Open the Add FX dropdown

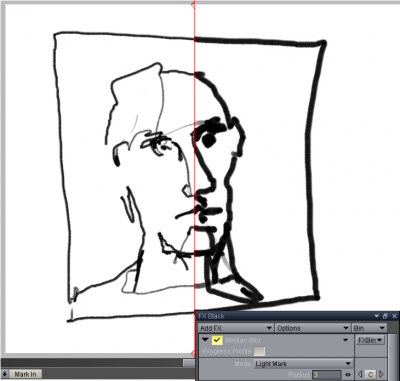(x=235, y=328)
